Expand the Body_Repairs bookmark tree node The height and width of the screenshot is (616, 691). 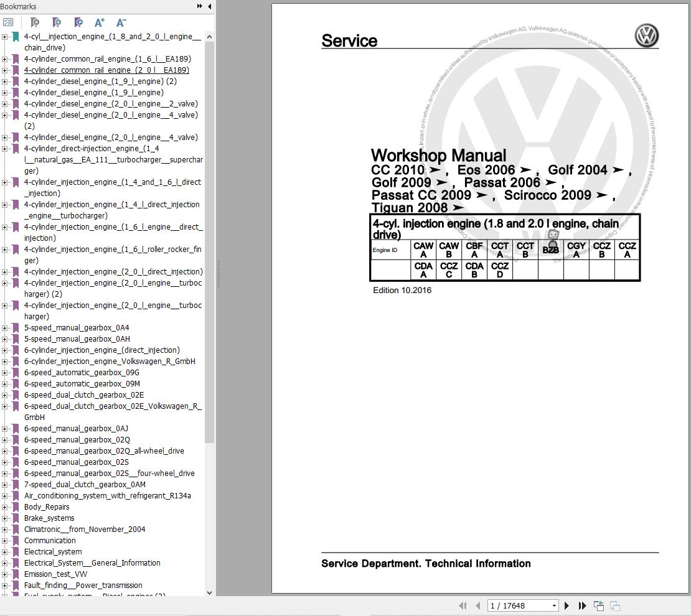[5, 507]
